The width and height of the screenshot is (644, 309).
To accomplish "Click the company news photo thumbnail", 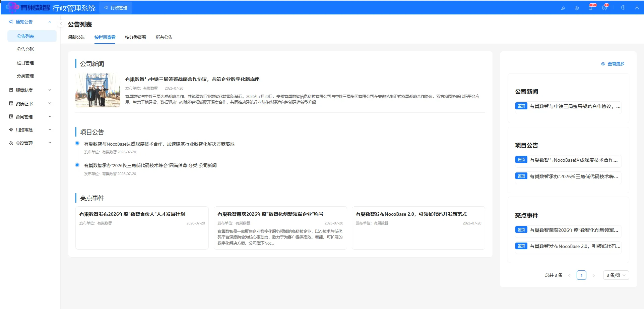I will tap(98, 90).
